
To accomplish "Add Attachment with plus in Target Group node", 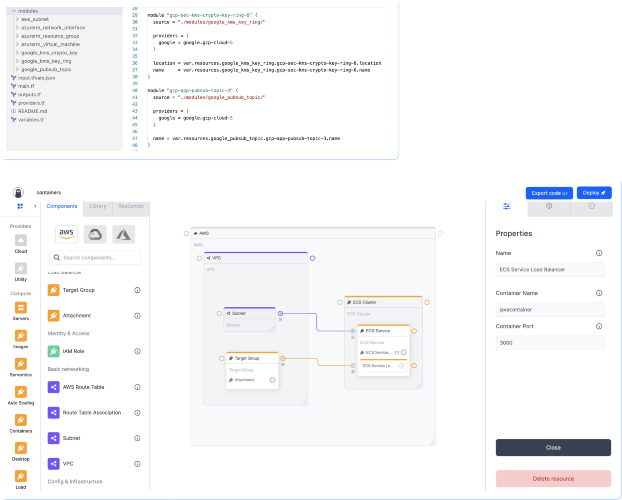I will [x=273, y=380].
